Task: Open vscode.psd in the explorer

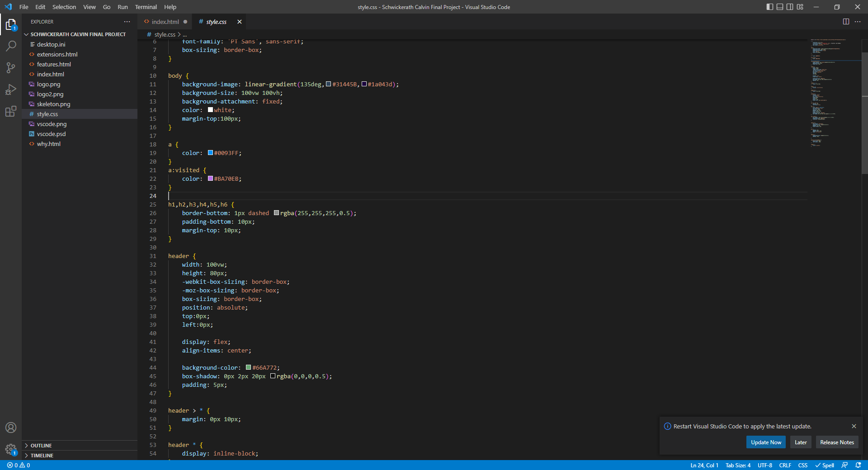Action: 80,134
